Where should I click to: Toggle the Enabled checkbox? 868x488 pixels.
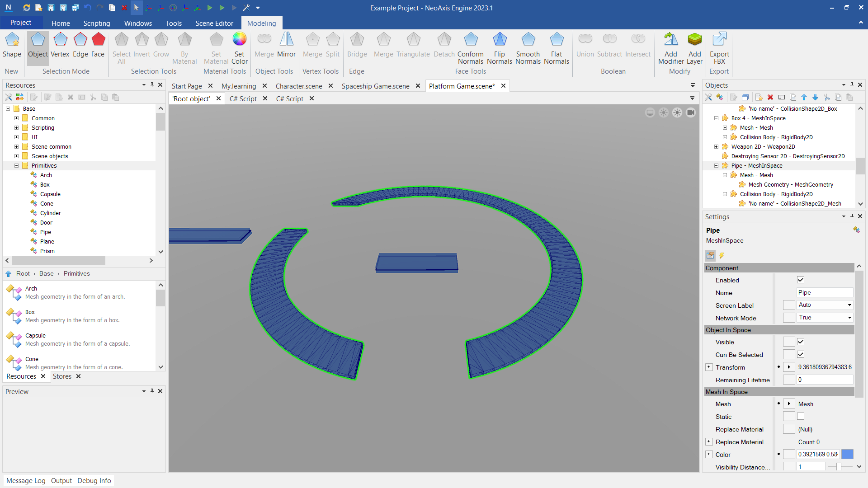[x=801, y=280]
